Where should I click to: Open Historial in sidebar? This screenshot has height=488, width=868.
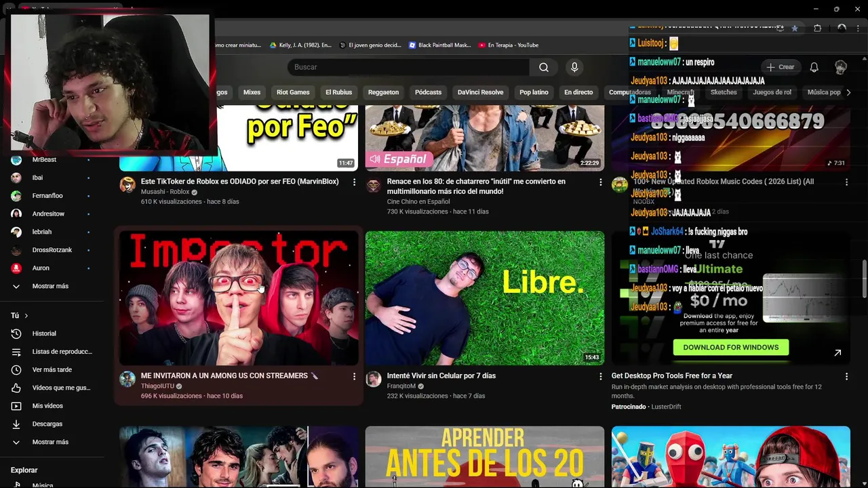[x=44, y=333]
